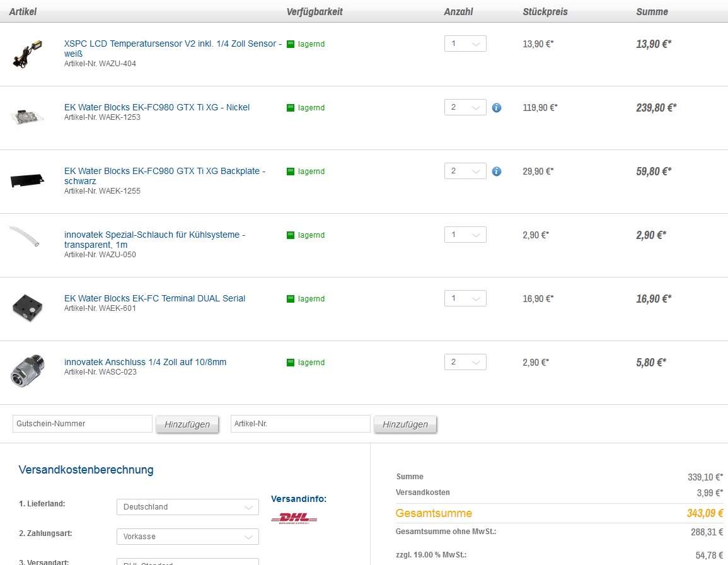Focus the Gutschein-Nummer input field

click(x=82, y=424)
